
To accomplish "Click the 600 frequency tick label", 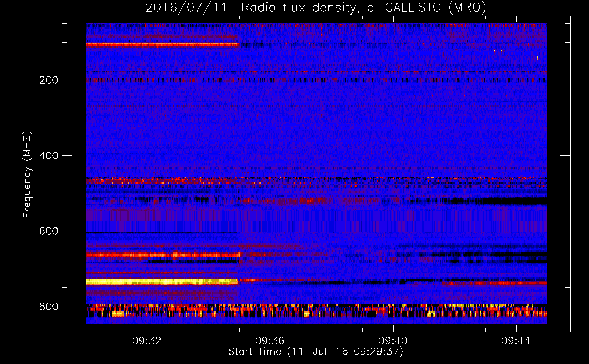I will point(49,231).
